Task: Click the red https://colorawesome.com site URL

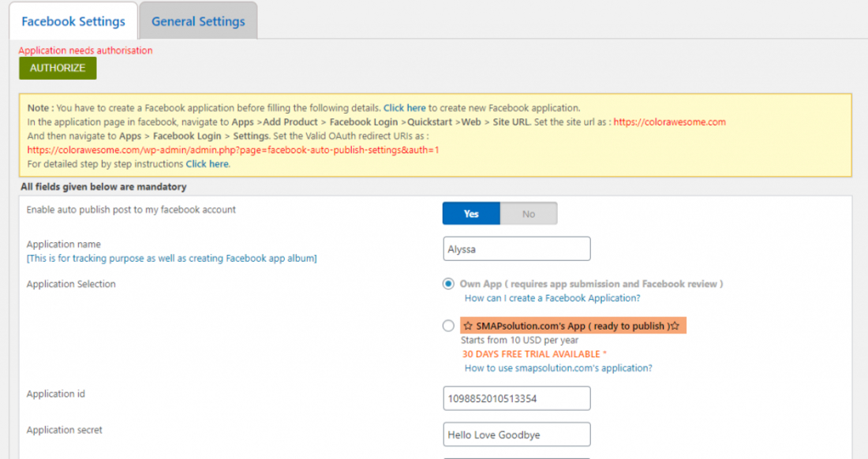Action: [669, 122]
